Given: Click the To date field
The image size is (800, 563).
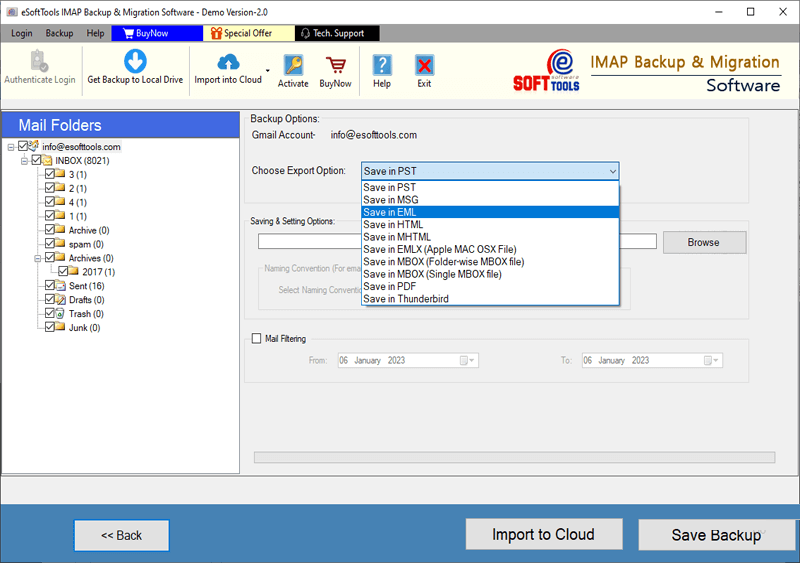Looking at the screenshot, I should click(x=652, y=360).
